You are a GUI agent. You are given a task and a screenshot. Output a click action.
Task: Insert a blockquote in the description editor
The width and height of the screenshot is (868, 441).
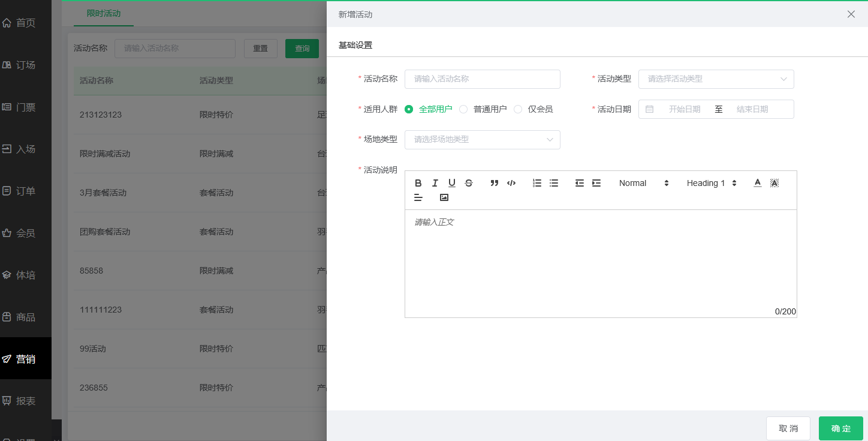[x=494, y=183]
